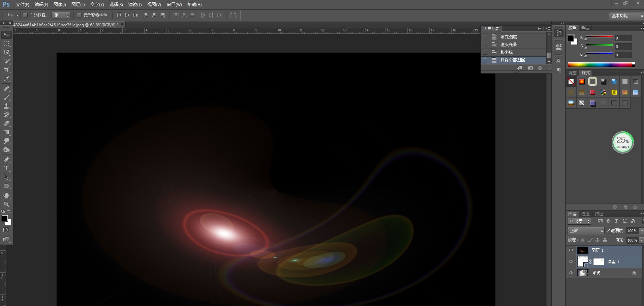
Task: Open layer filter 类型 dropdown
Action: (x=579, y=221)
